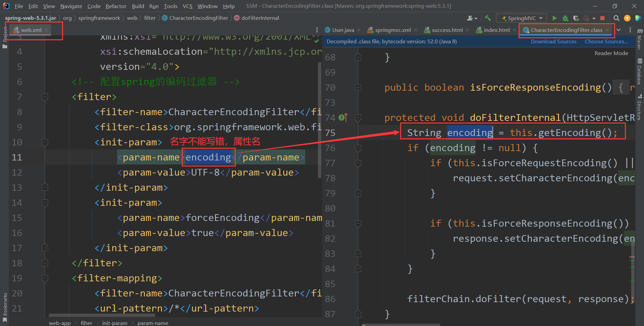Open the Bookmarks tool window
The image size is (644, 326).
point(5,307)
